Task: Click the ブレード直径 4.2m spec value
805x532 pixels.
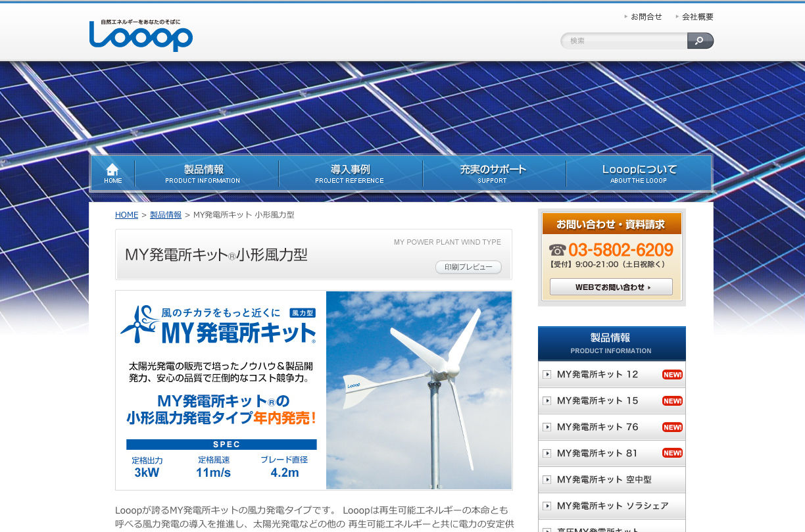Action: click(x=284, y=466)
